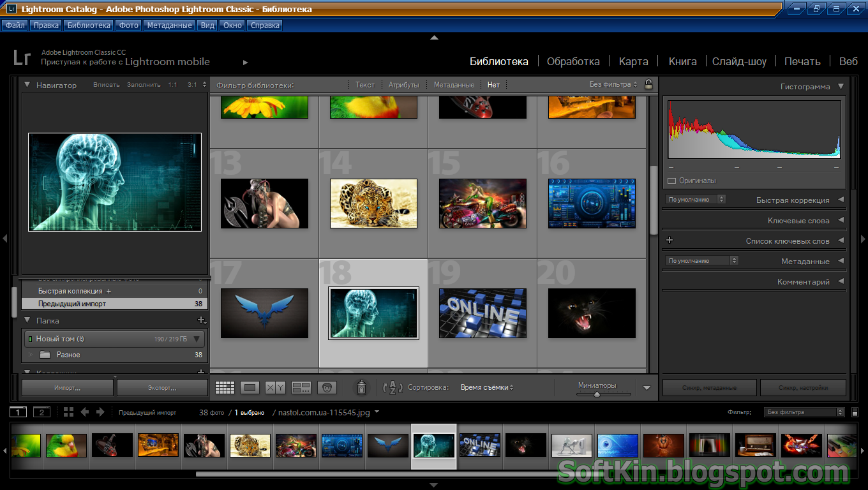Screen dimensions: 868x490
Task: Enable Атрибуты library filter
Action: tap(404, 85)
